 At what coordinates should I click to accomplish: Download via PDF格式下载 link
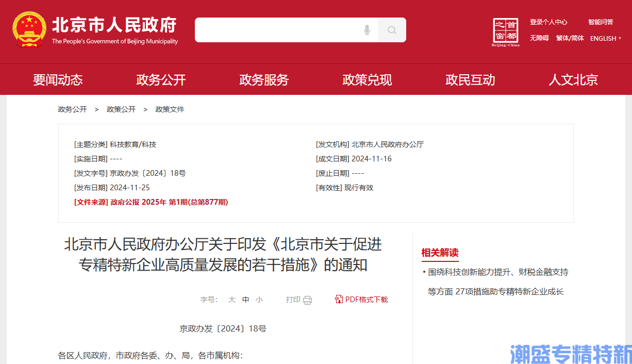tap(367, 300)
